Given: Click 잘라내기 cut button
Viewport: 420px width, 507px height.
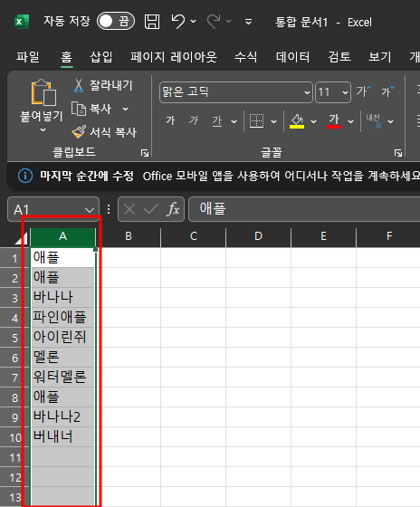Looking at the screenshot, I should (102, 86).
